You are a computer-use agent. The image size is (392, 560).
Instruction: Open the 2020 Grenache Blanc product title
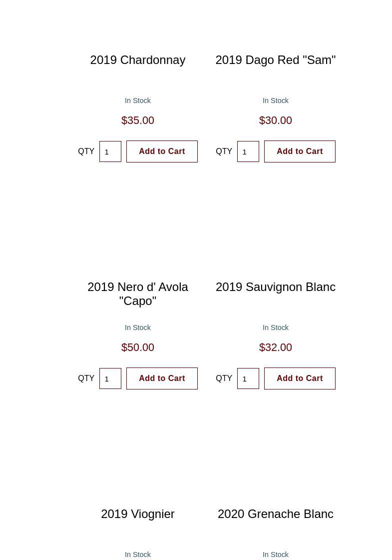tap(276, 514)
